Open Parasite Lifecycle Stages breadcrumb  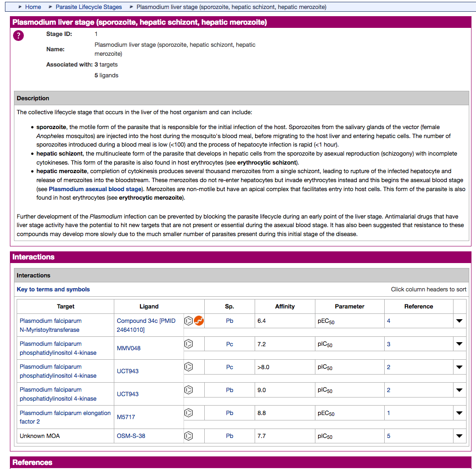tap(89, 7)
